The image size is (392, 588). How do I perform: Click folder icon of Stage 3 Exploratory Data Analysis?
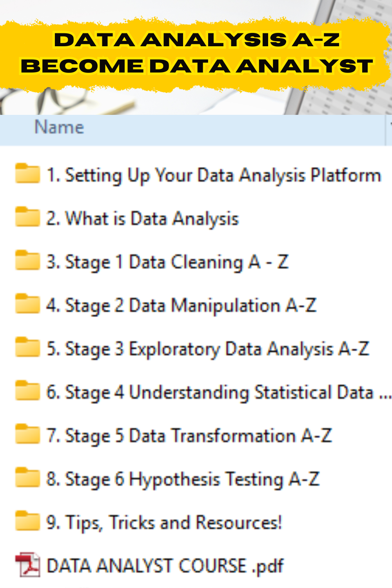(27, 348)
